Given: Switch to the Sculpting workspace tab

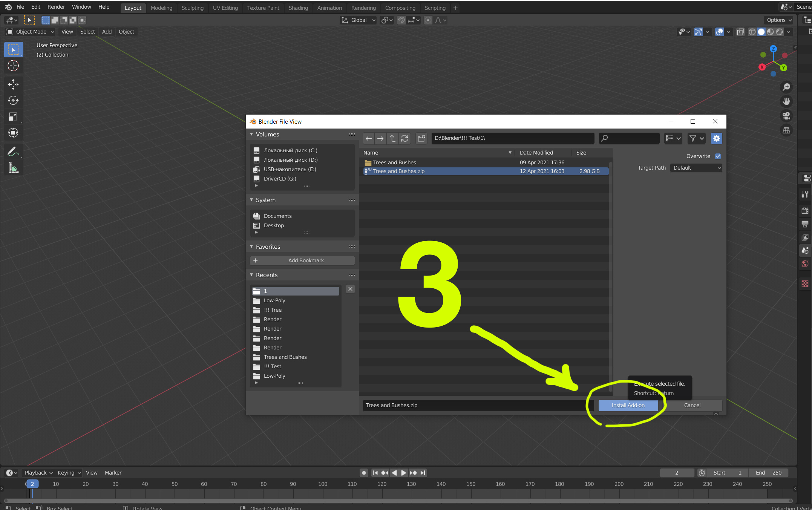Looking at the screenshot, I should click(x=192, y=8).
